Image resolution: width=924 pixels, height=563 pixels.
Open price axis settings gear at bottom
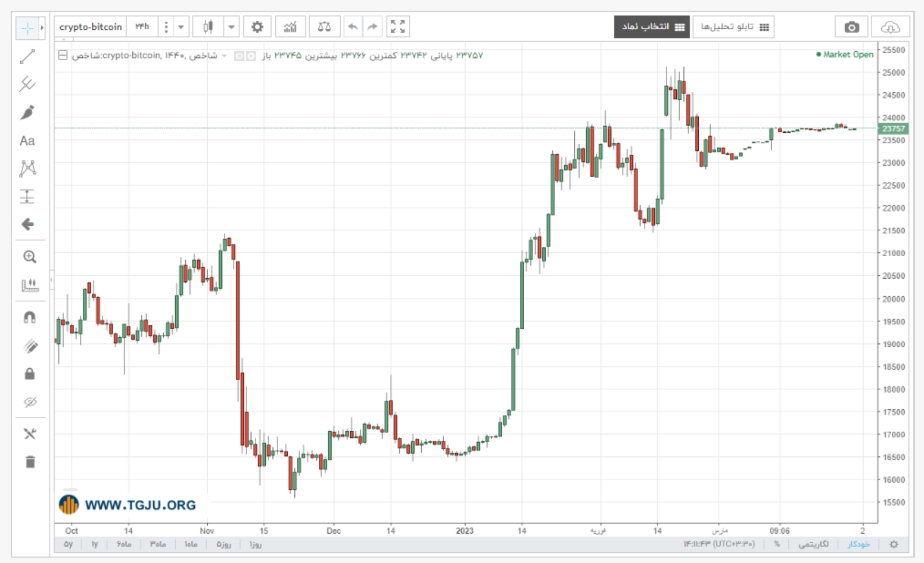[894, 544]
